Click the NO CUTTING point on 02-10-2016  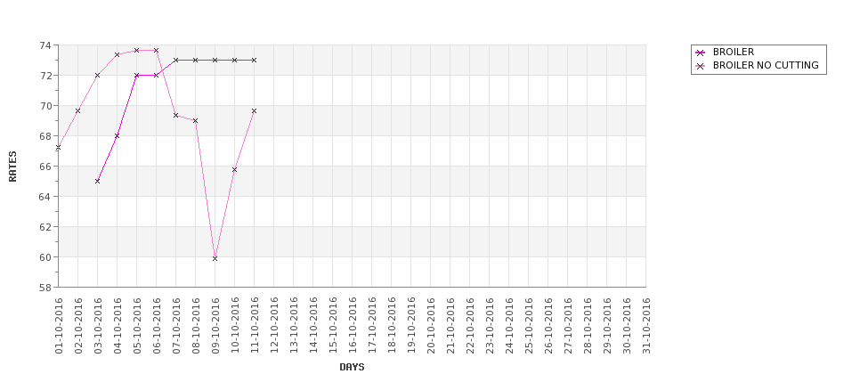tap(77, 110)
